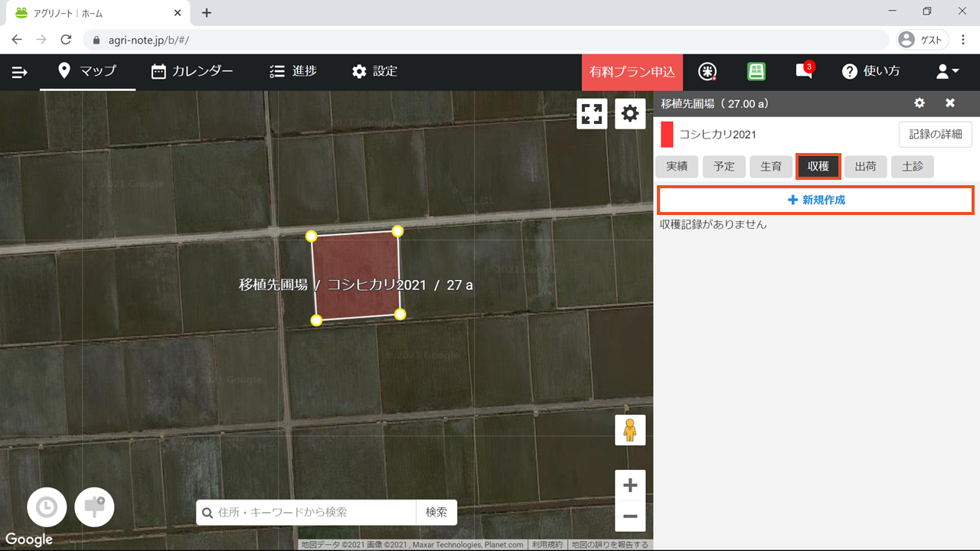This screenshot has width=980, height=551.
Task: Click the Google logo on map
Action: point(29,540)
